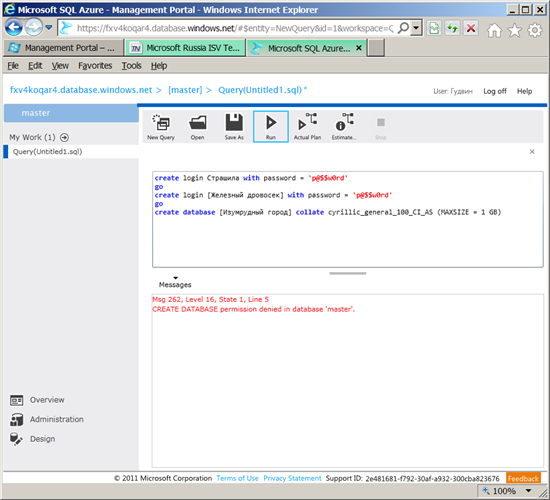
Task: Click the My Work (1) heading
Action: click(x=32, y=137)
